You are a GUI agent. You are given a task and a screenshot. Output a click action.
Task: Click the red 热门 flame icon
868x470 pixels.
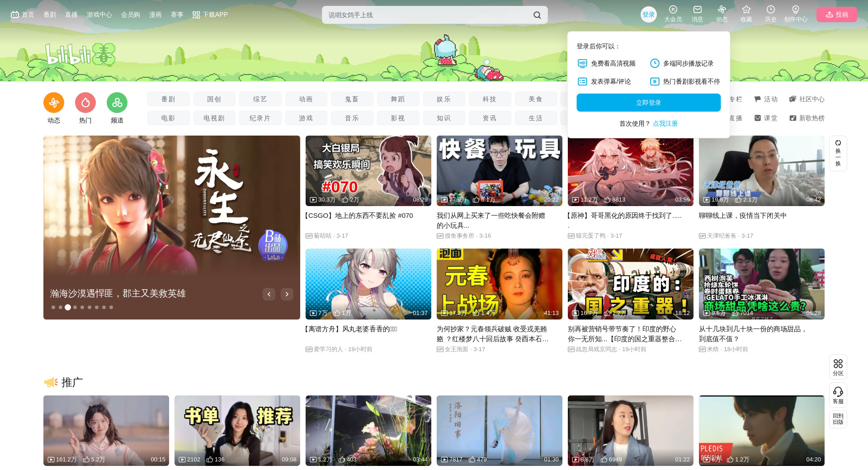85,103
